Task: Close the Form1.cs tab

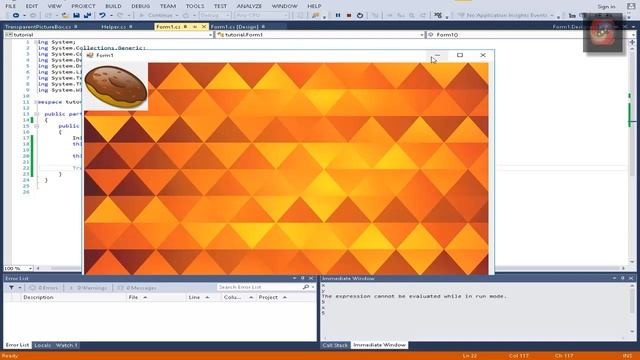Action: click(204, 27)
